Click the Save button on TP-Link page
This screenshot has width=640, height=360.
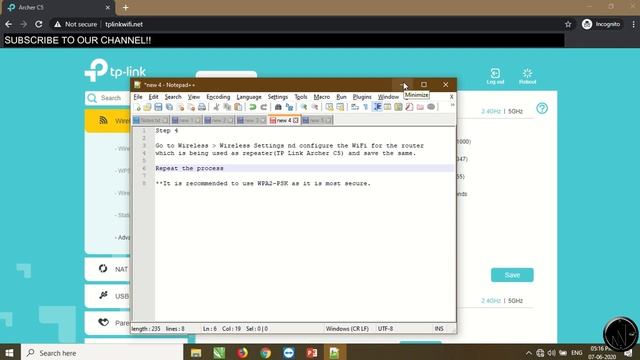pyautogui.click(x=512, y=275)
